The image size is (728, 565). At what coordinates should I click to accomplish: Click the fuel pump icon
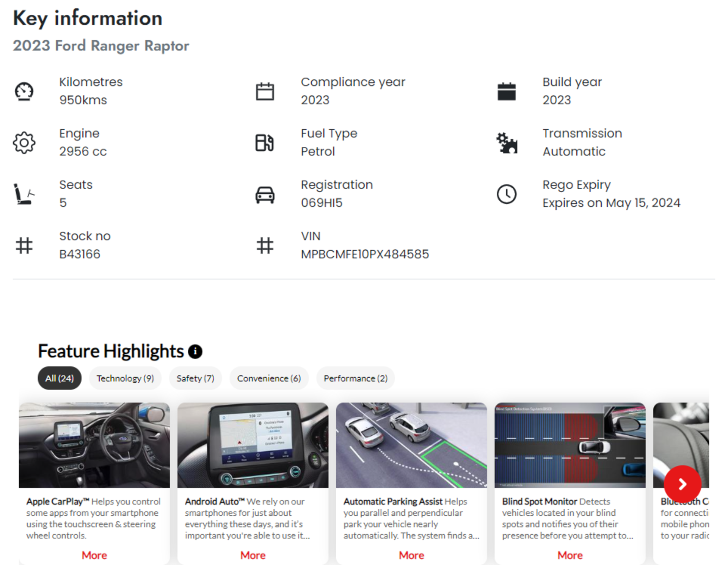[265, 143]
